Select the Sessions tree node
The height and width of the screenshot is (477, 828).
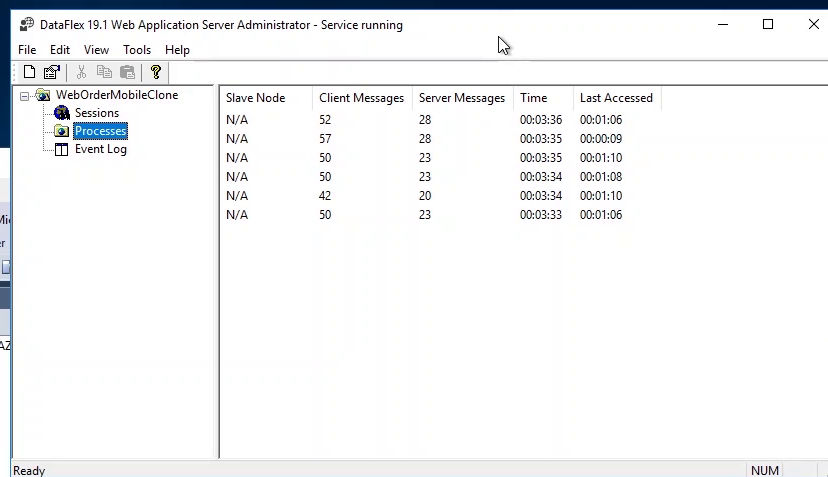96,113
